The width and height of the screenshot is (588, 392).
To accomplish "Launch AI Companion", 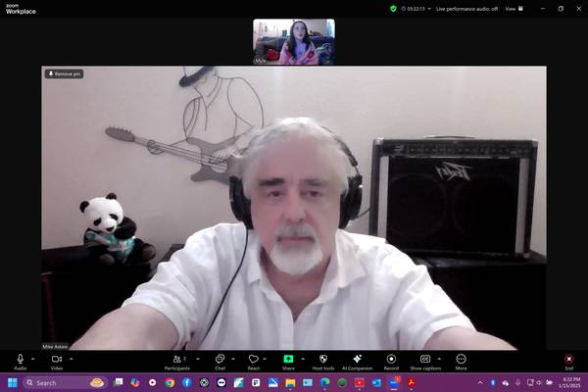I will (357, 360).
